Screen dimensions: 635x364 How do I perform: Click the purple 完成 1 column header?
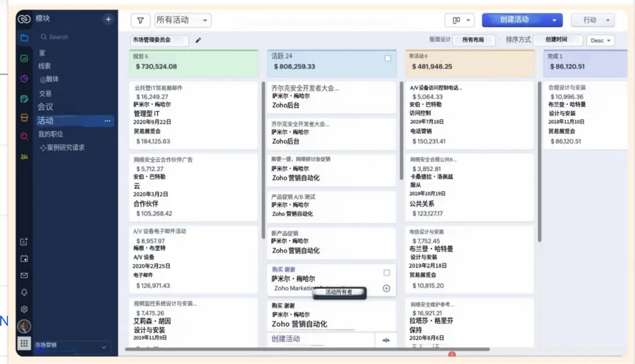click(586, 63)
